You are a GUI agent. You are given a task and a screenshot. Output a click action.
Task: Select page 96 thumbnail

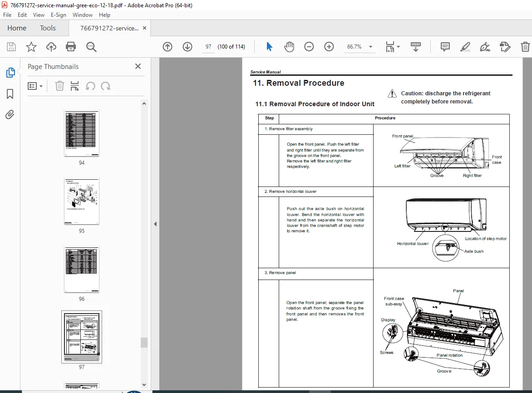(82, 270)
